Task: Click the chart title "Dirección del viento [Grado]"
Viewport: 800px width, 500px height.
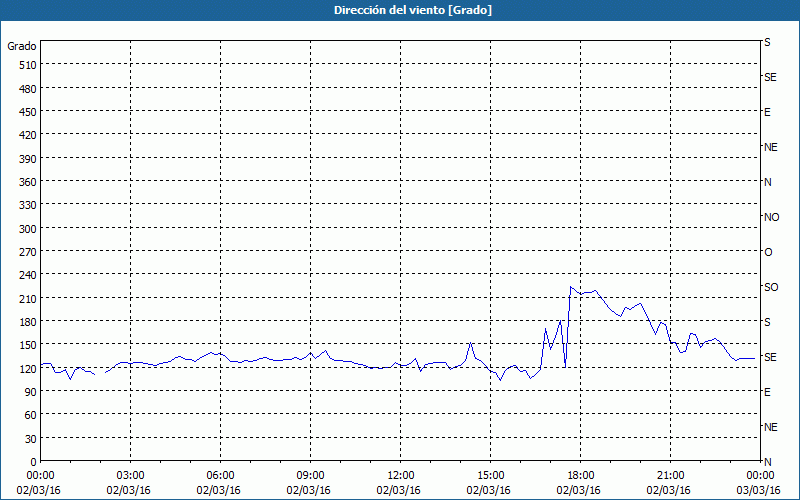Action: pyautogui.click(x=413, y=10)
